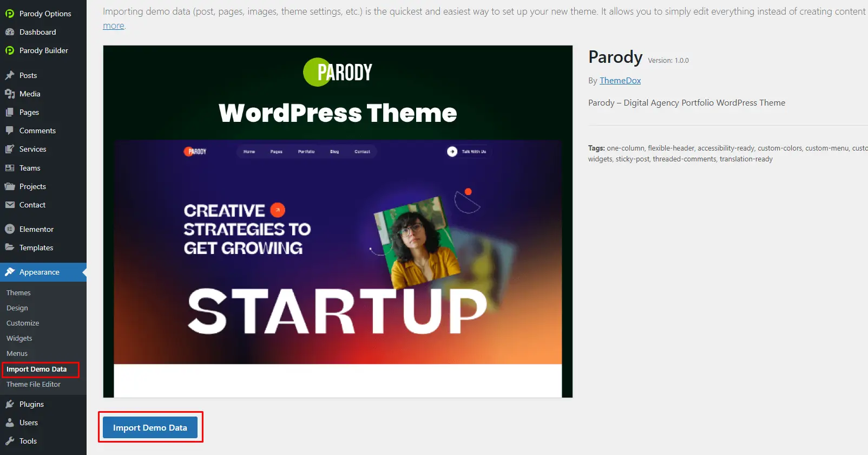
Task: Click the Templates folder icon
Action: [10, 248]
